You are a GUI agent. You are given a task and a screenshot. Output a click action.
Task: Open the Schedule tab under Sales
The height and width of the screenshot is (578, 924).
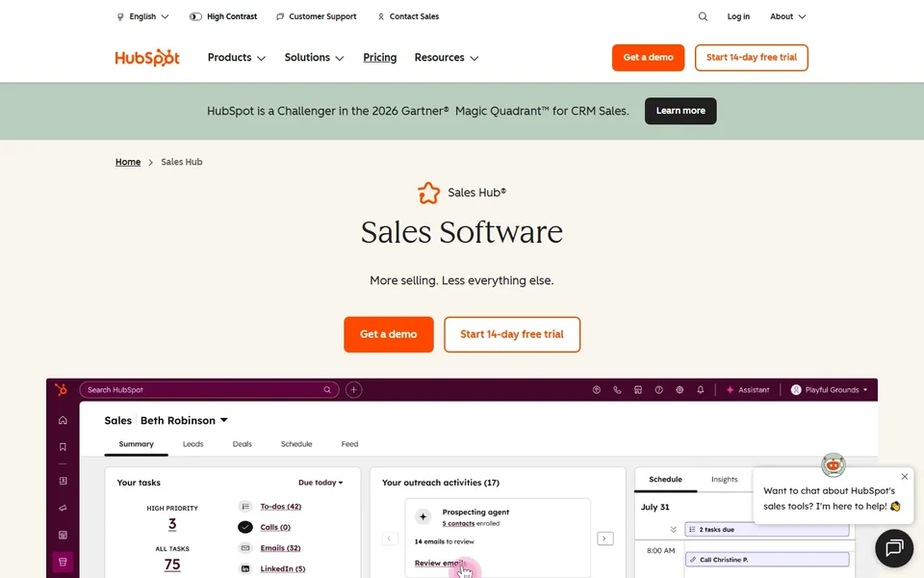[296, 444]
